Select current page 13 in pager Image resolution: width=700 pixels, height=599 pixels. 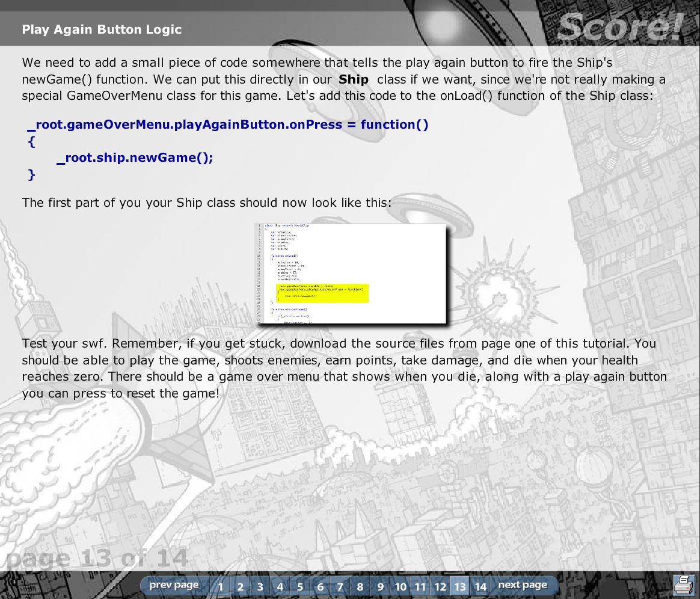(x=460, y=586)
